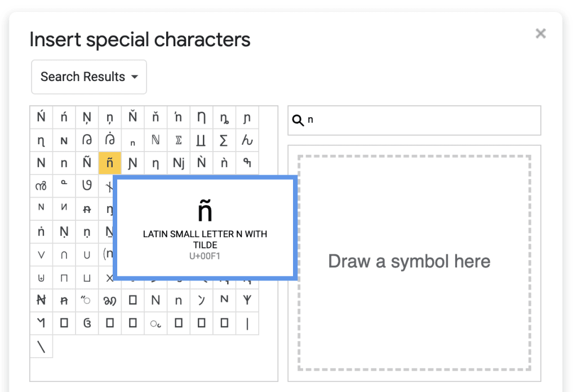Open the Search Results dropdown
The height and width of the screenshot is (392, 577).
tap(89, 77)
